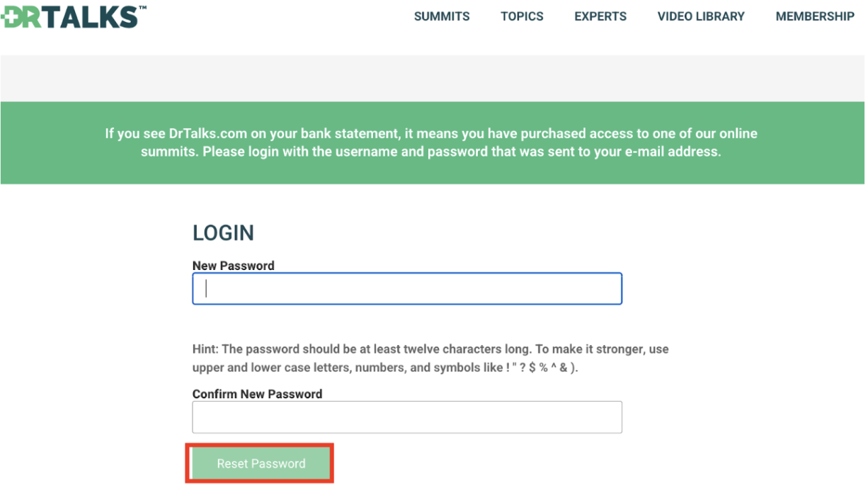Click the password hint text

coord(430,359)
